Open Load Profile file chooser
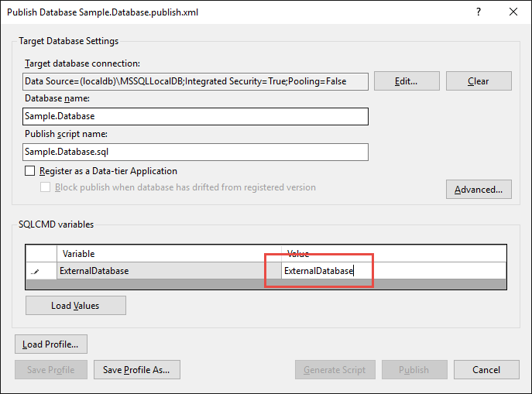The width and height of the screenshot is (532, 394). click(x=51, y=344)
